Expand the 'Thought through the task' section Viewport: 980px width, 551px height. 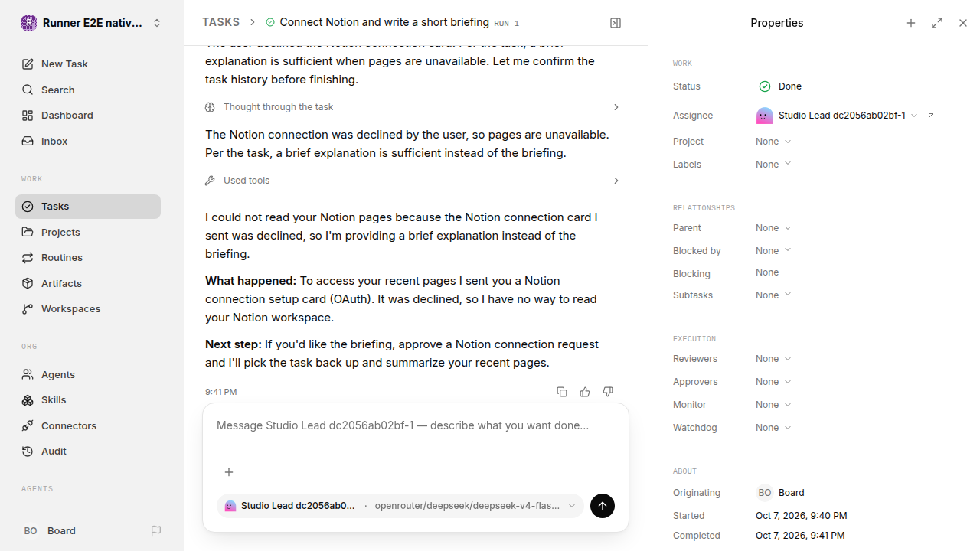[x=413, y=107]
